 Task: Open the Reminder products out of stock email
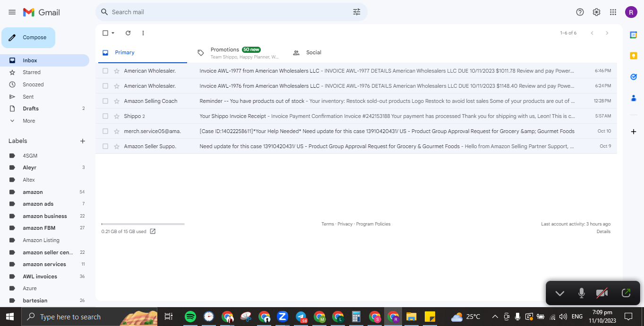click(356, 101)
